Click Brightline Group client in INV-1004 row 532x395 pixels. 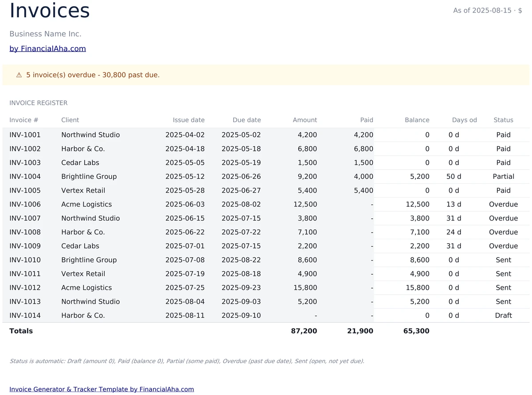[89, 177]
